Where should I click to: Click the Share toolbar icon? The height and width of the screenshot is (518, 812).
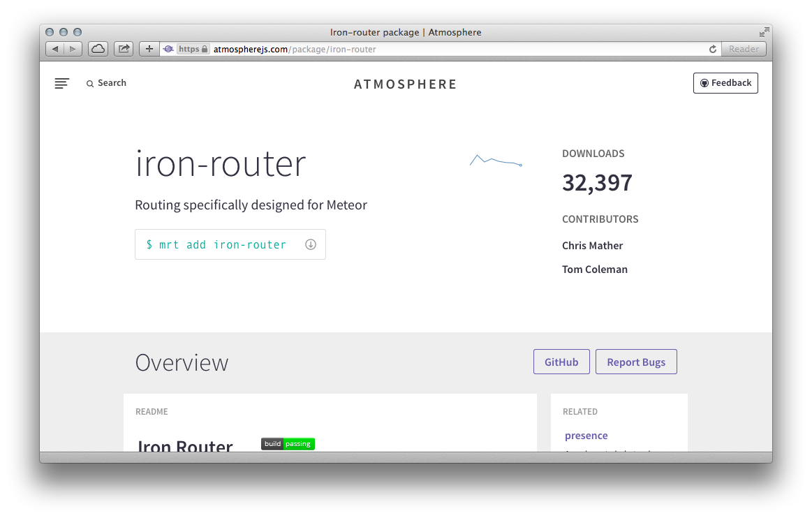pos(124,49)
